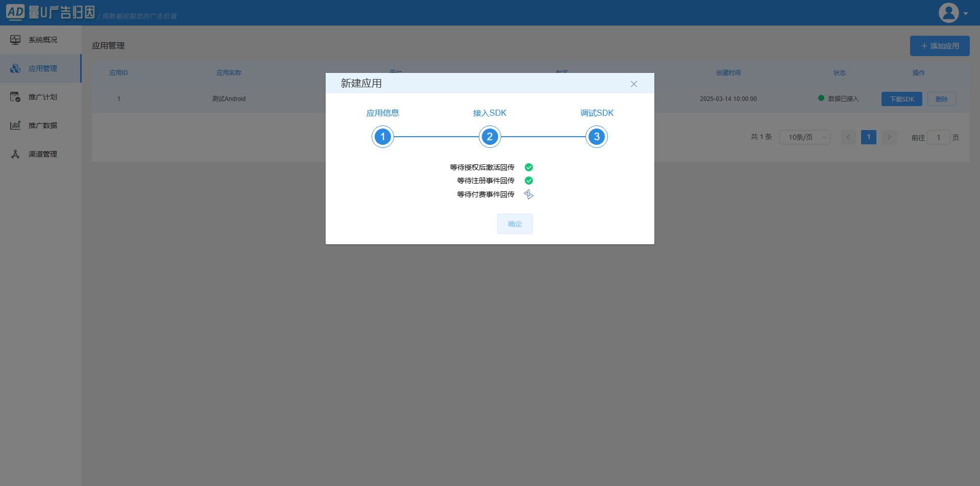Click the 等待注册事件回传 text
The height and width of the screenshot is (486, 980).
(485, 181)
